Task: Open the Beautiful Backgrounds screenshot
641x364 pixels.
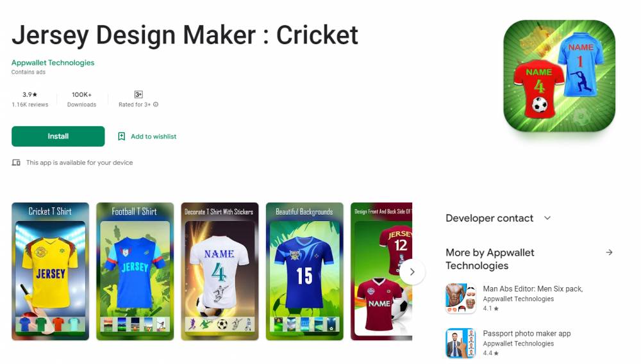Action: tap(304, 271)
